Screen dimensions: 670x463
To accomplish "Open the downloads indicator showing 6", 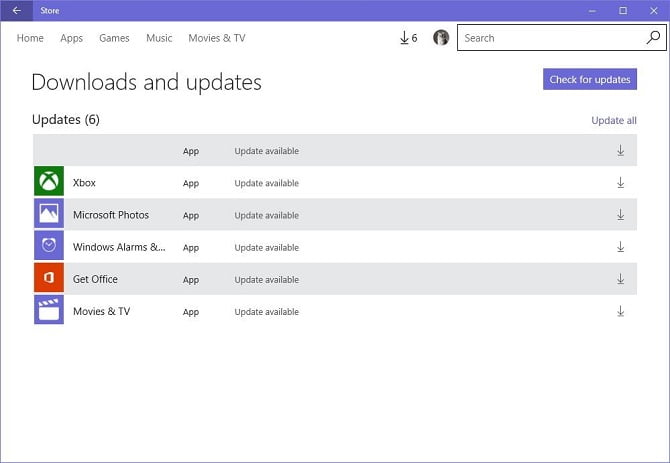I will 408,38.
